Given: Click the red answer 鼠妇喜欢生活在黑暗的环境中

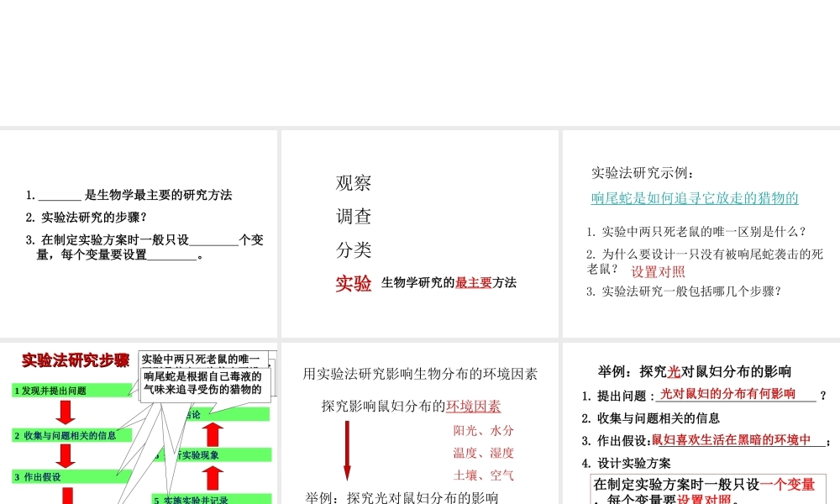Looking at the screenshot, I should pos(732,440).
